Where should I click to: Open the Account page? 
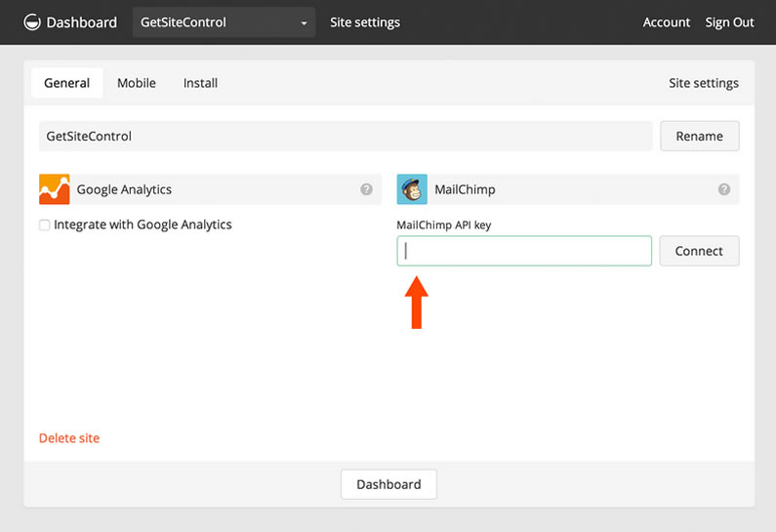(666, 22)
